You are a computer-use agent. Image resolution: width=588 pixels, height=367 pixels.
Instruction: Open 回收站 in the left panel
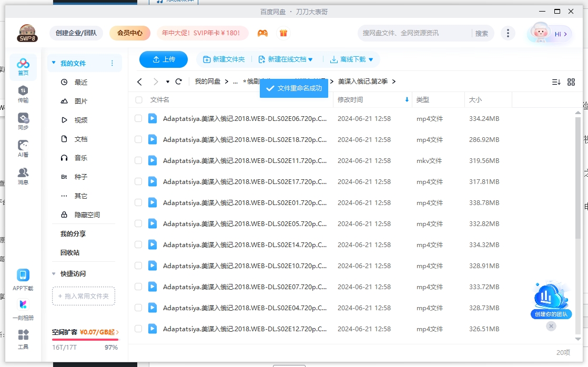(70, 253)
